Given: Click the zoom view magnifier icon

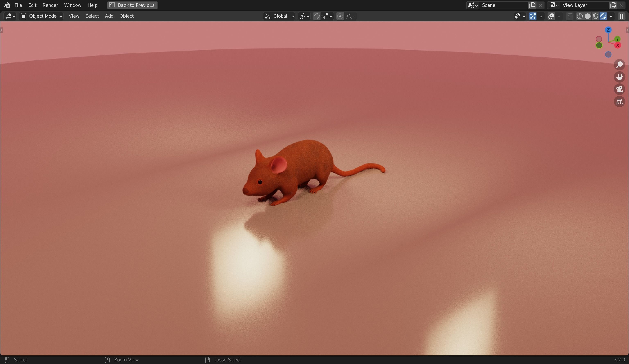Looking at the screenshot, I should pyautogui.click(x=620, y=65).
